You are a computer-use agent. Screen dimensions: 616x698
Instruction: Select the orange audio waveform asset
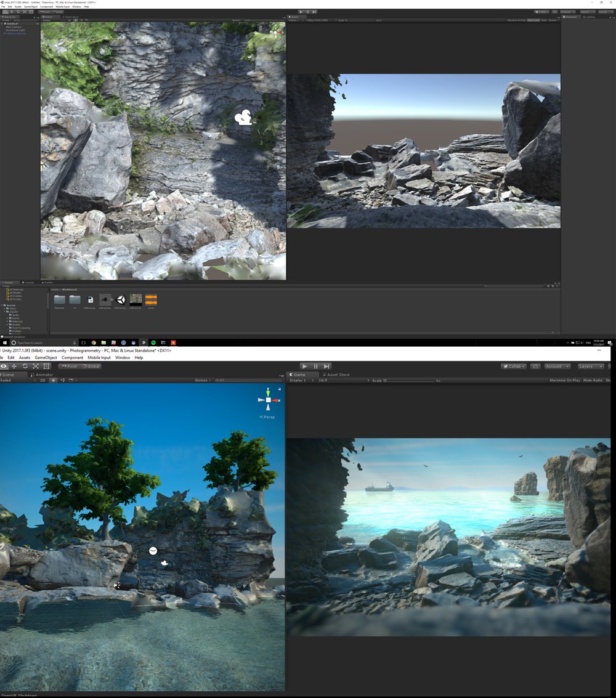coord(151,299)
